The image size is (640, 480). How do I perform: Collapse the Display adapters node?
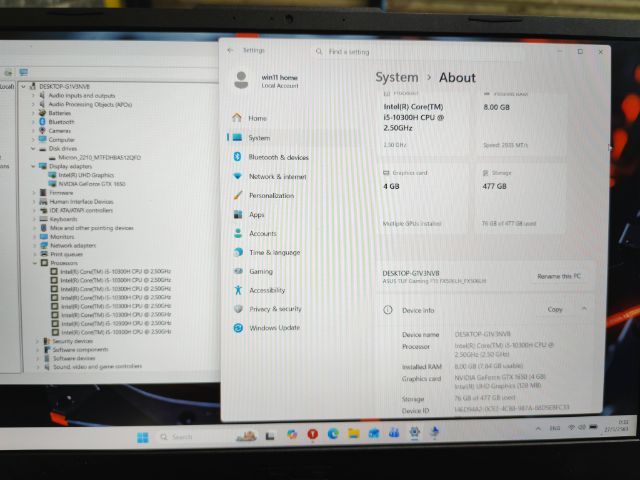coord(33,167)
